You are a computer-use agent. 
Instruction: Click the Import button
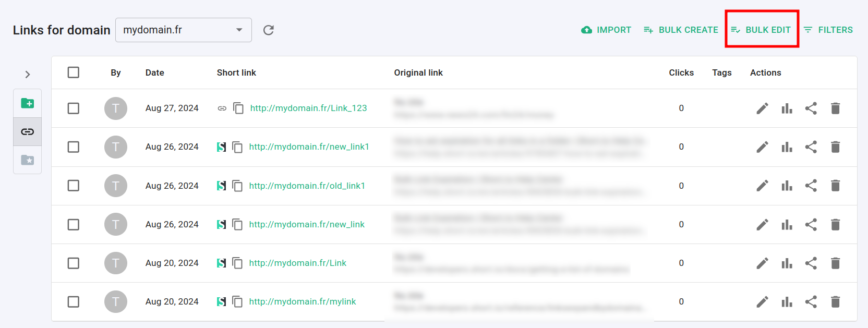click(x=606, y=30)
